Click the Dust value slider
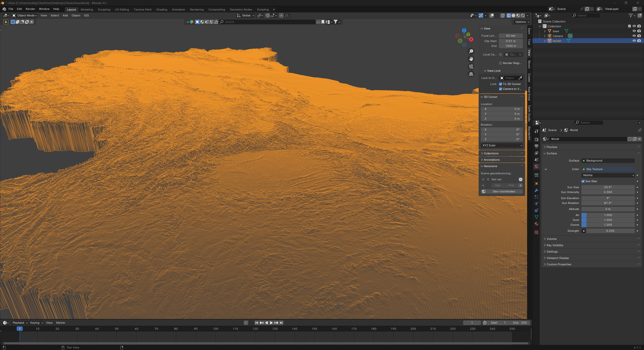The width and height of the screenshot is (644, 350). coord(608,220)
